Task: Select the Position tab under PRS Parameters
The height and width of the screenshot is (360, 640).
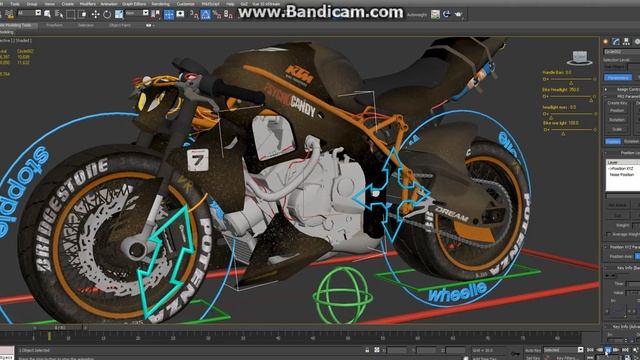Action: 613,141
